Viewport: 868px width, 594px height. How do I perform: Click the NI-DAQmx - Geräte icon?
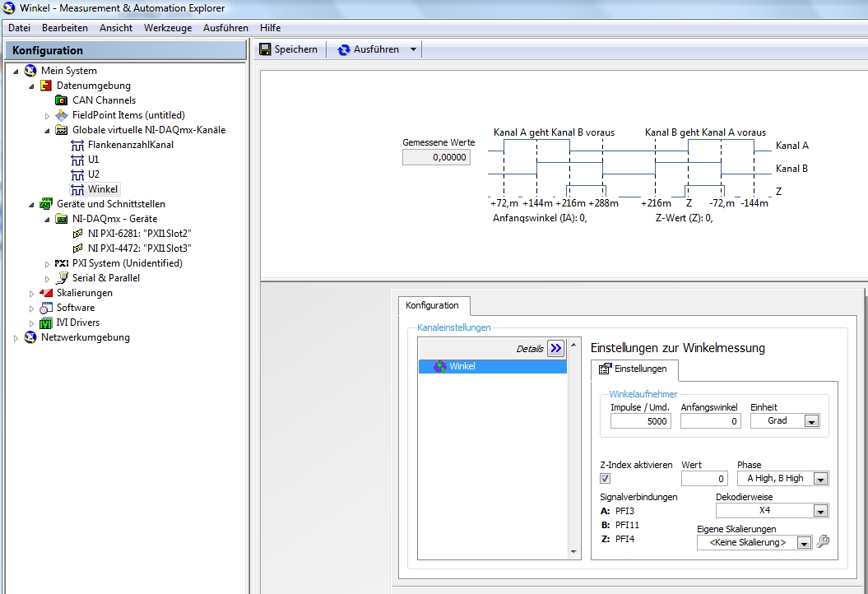pyautogui.click(x=62, y=219)
